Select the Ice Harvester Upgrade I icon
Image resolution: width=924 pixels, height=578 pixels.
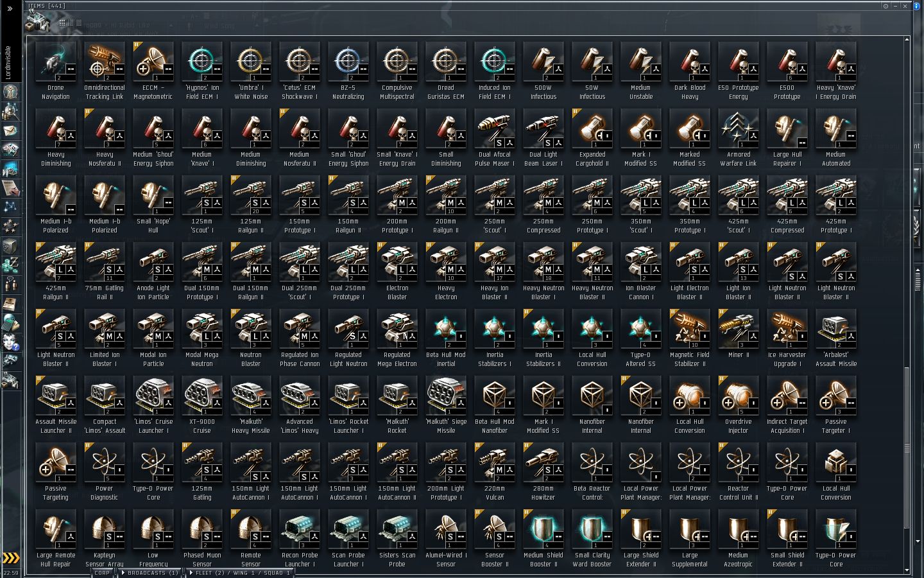point(787,329)
